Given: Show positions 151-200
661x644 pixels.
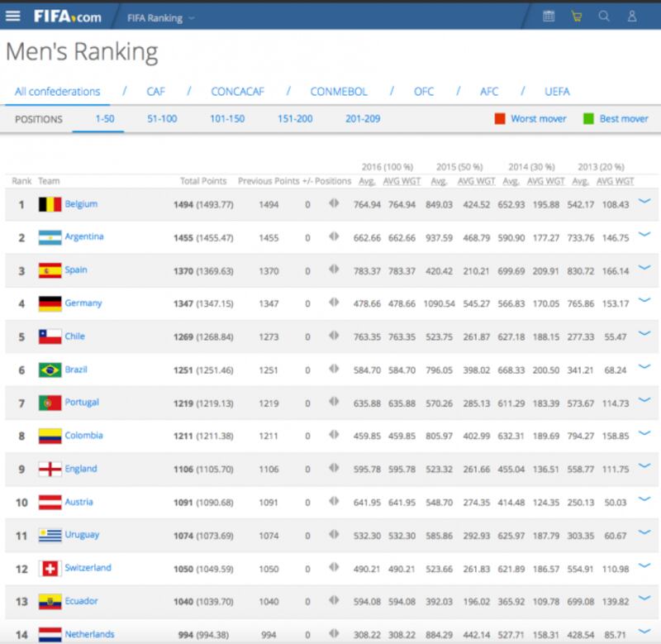Looking at the screenshot, I should (x=295, y=119).
